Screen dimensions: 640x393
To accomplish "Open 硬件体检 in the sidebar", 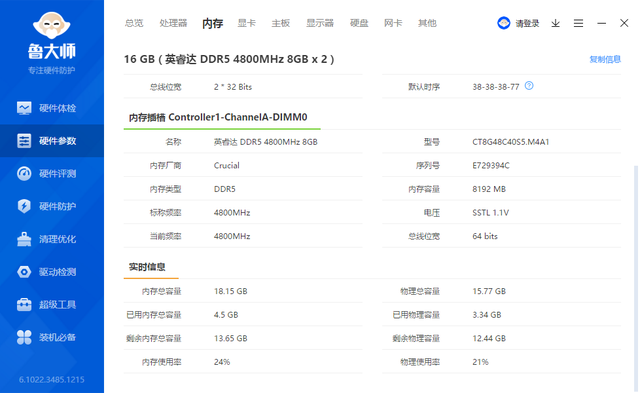I will coord(52,108).
